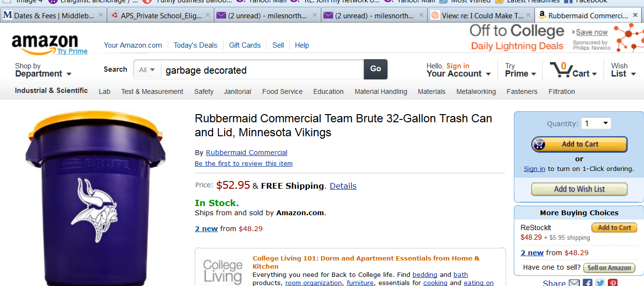
Task: Expand Shop by Department menu
Action: [43, 70]
